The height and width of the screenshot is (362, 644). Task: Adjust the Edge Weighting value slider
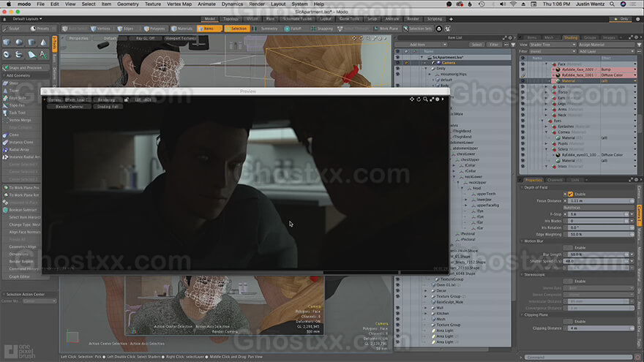pyautogui.click(x=602, y=234)
